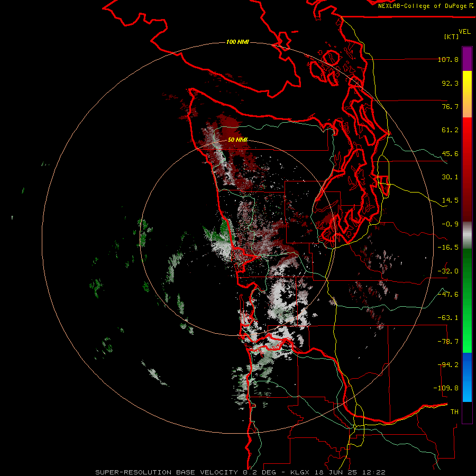The width and height of the screenshot is (476, 476).
Task: Click the [KT] units label
Action: [452, 36]
